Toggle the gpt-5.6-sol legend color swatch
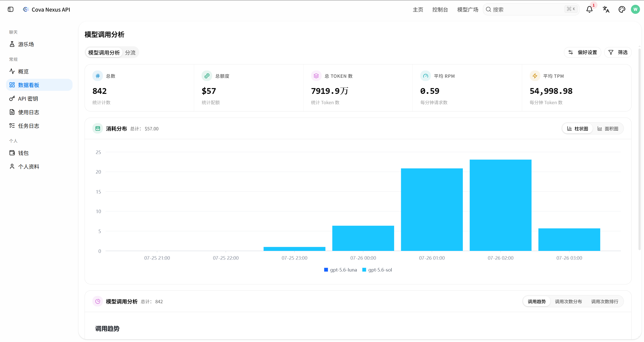644x342 pixels. (x=364, y=270)
